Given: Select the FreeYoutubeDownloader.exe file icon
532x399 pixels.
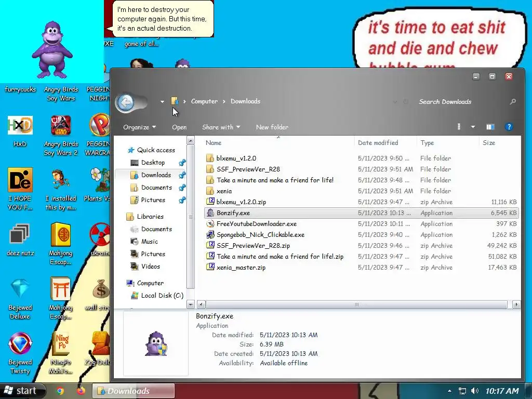Looking at the screenshot, I should coord(210,223).
